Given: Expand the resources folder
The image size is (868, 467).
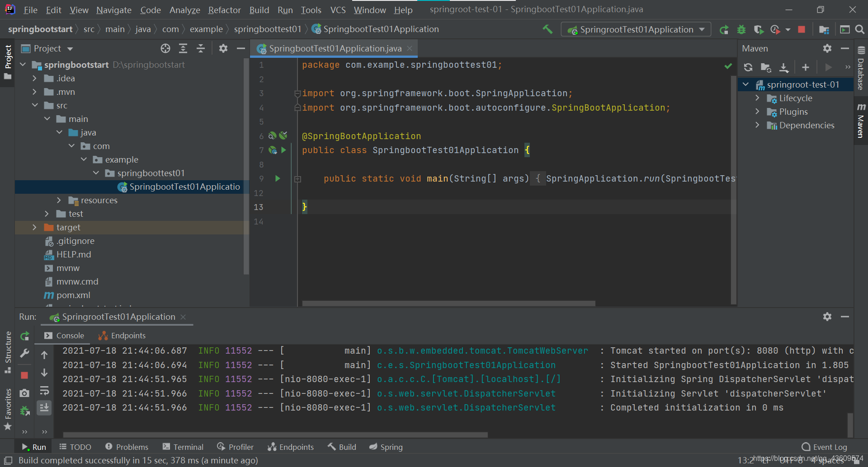Looking at the screenshot, I should [59, 200].
